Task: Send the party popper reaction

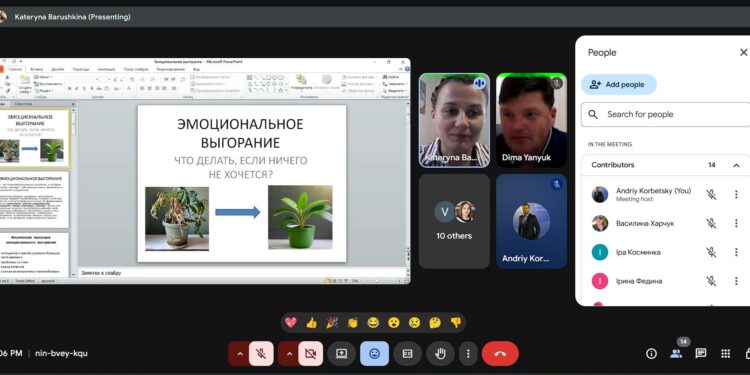Action: point(332,322)
